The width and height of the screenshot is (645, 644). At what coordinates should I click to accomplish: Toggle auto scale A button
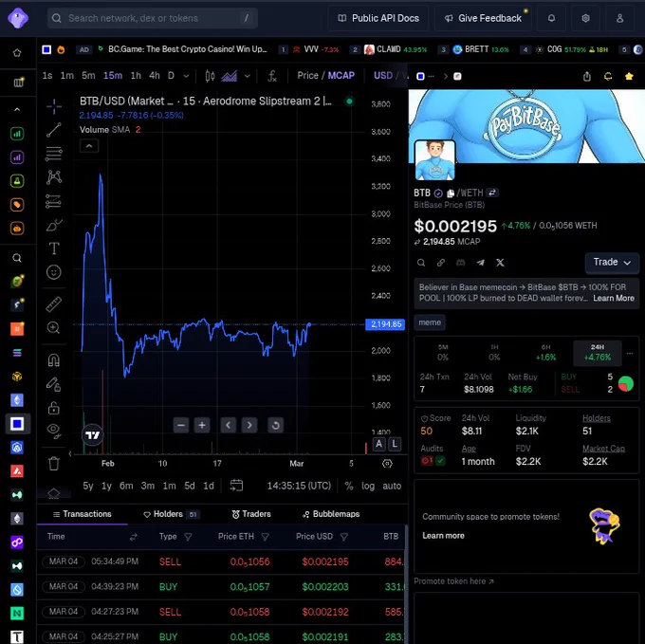point(378,444)
